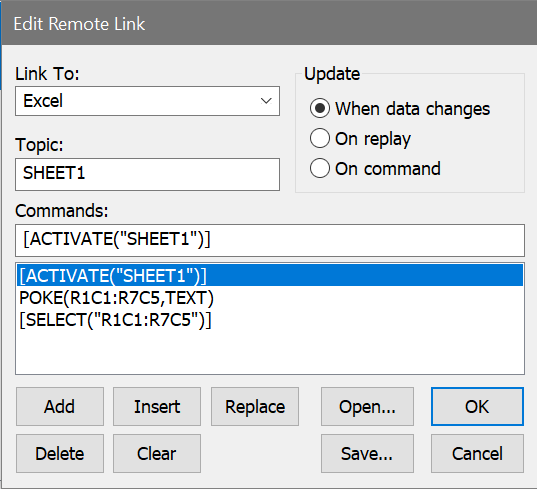Select the POKE(R1C1:R7C5,TEXT) command line

[116, 298]
